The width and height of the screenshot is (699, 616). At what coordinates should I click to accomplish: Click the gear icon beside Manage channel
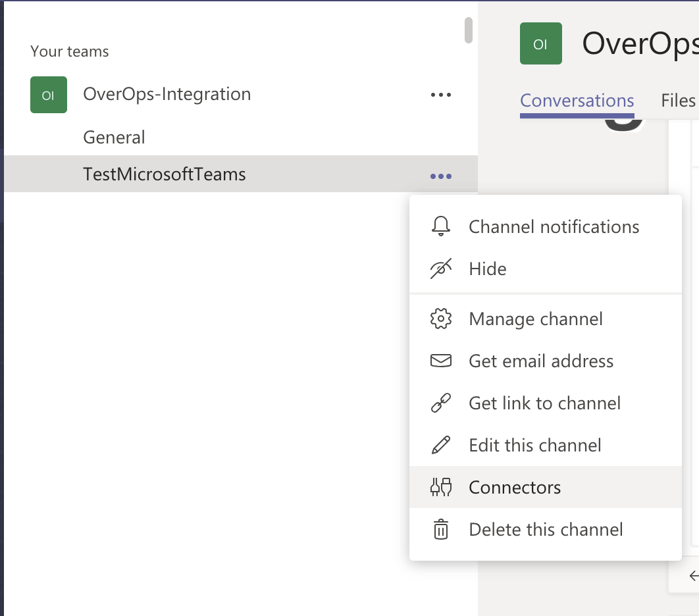tap(440, 319)
